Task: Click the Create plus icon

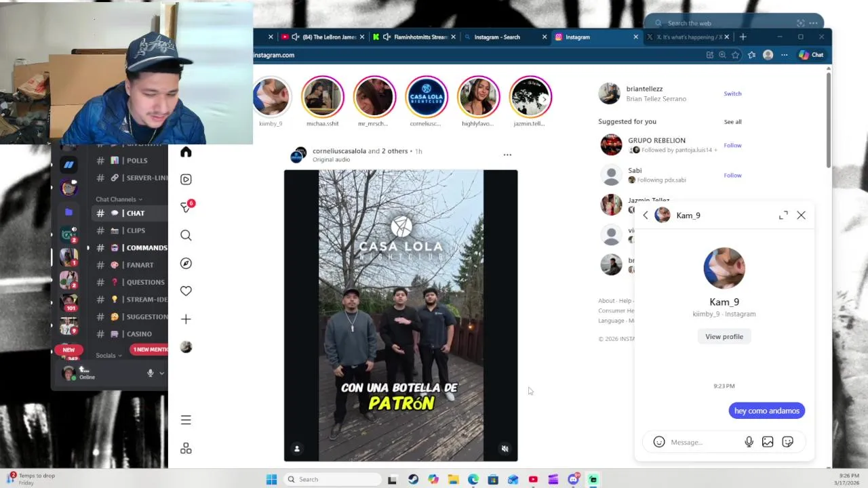Action: point(186,319)
